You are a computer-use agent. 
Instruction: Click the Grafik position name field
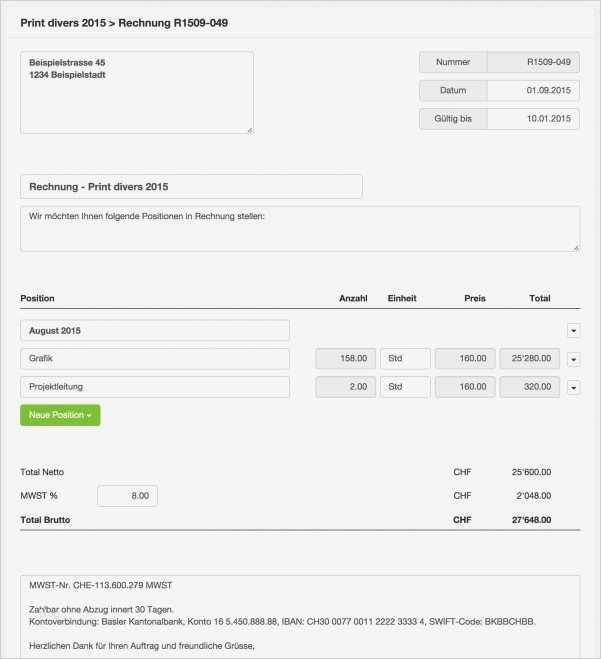point(155,359)
